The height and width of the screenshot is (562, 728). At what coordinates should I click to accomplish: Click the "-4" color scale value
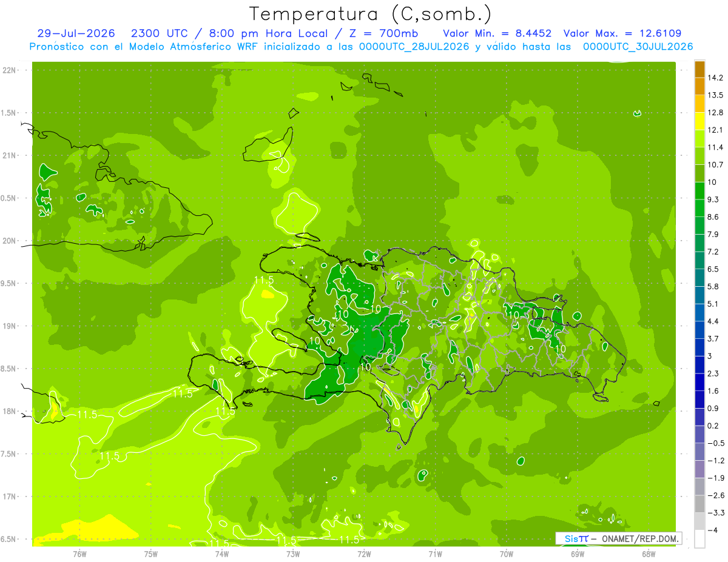click(x=712, y=530)
